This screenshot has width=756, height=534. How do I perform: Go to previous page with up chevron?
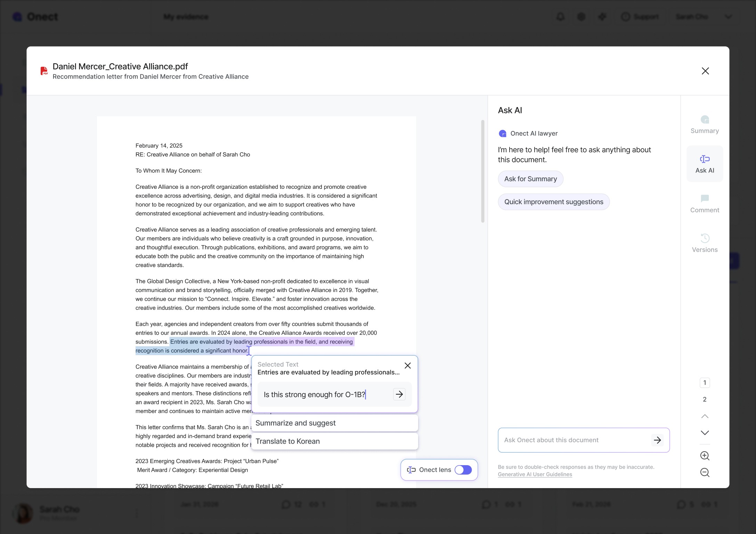click(705, 416)
